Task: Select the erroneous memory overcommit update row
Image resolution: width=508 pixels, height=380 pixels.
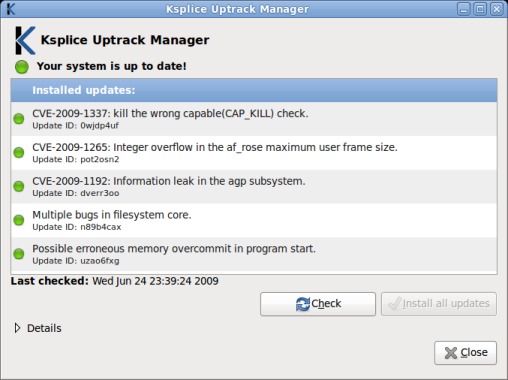Action: tap(254, 254)
